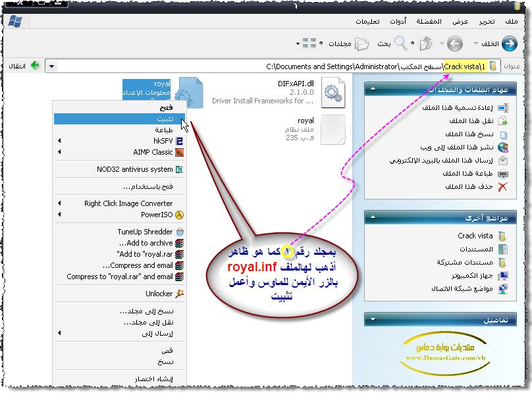This screenshot has width=532, height=393.
Task: Click the red X delete file (حذف هذا الملف) icon
Action: (503, 187)
